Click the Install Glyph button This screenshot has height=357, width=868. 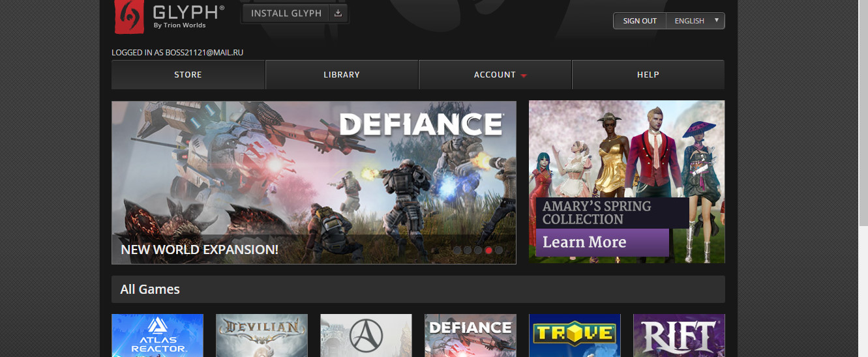[x=295, y=13]
